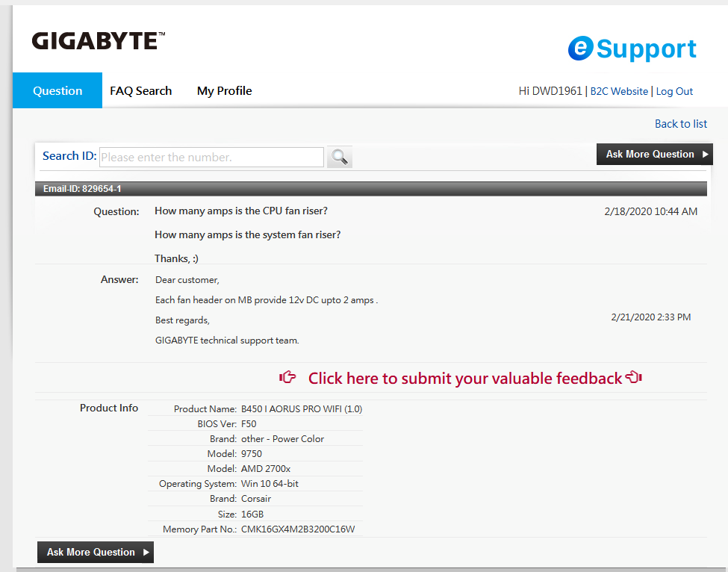Switch to the FAQ Search tab
The image size is (728, 572).
[x=140, y=91]
